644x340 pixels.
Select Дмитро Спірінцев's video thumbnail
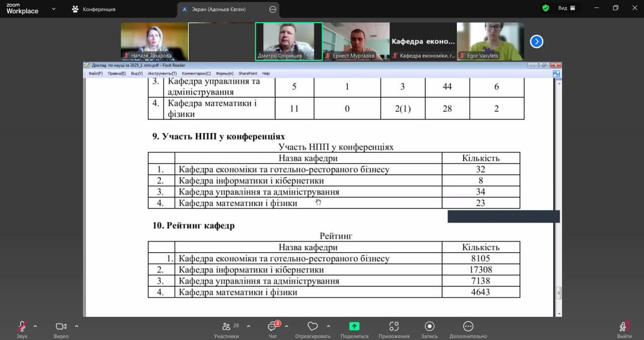pyautogui.click(x=289, y=41)
